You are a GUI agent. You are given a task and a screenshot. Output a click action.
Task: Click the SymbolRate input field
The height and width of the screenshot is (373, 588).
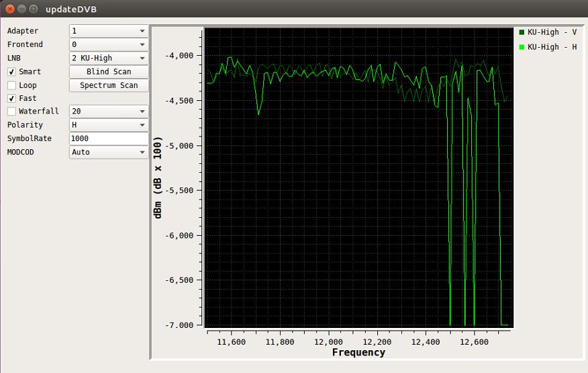click(x=109, y=138)
